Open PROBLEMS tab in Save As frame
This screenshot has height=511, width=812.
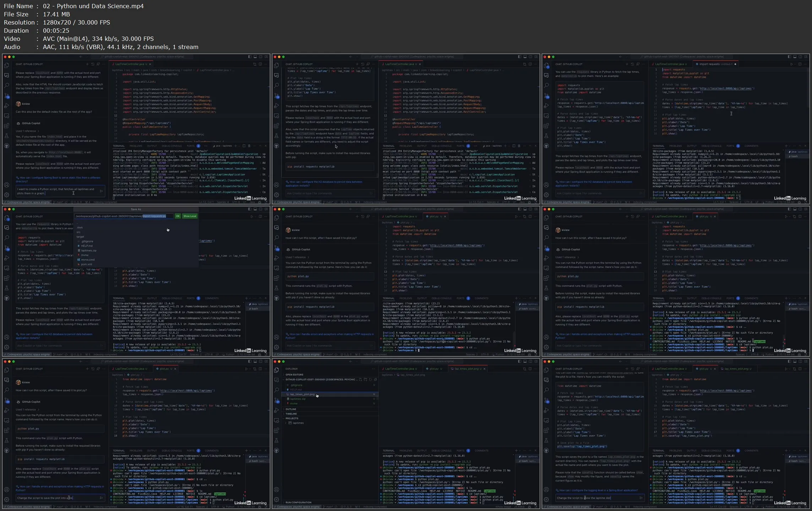pos(136,298)
